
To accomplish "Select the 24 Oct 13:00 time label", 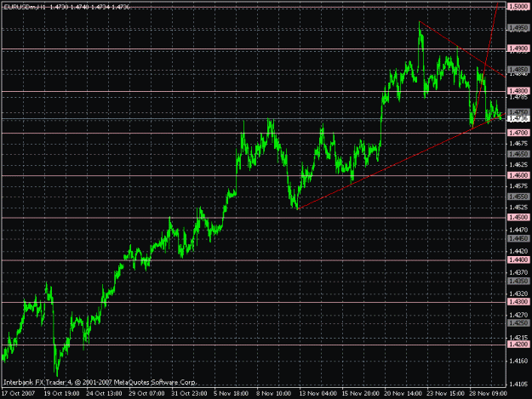I will tap(104, 394).
